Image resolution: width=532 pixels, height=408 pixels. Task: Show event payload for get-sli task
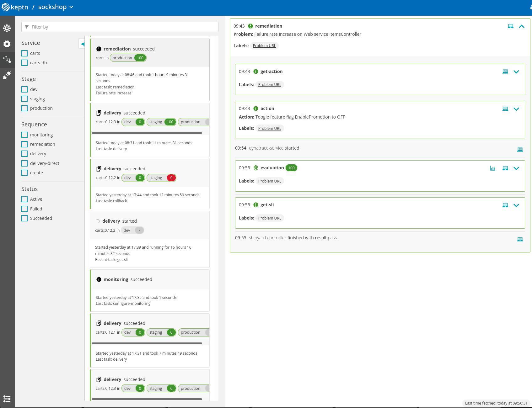(505, 205)
